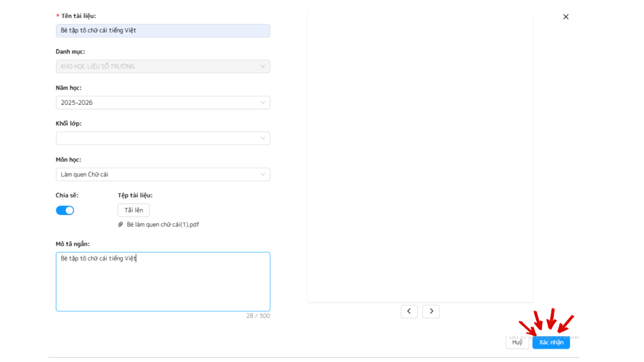
Task: Click the Năm học chevron arrow
Action: [x=263, y=103]
